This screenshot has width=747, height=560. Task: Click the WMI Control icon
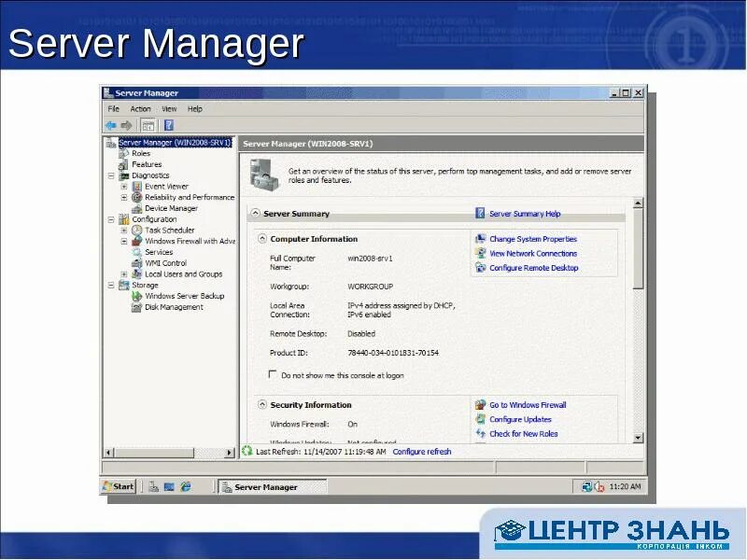click(136, 263)
